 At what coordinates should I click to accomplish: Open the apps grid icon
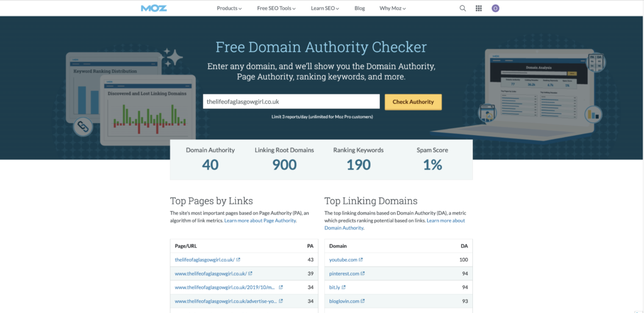click(479, 8)
